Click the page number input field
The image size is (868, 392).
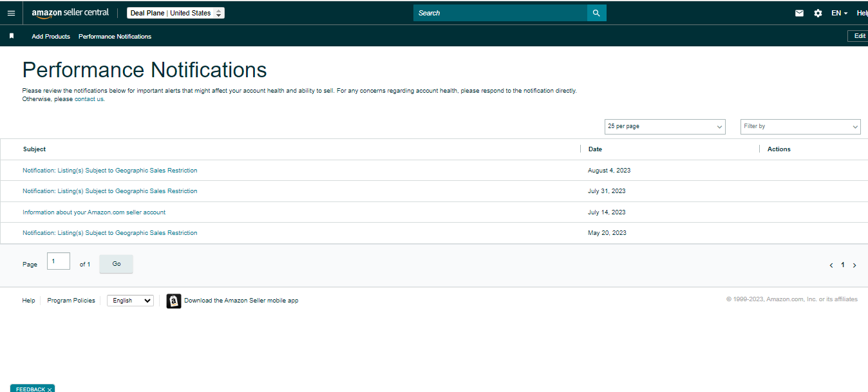[59, 261]
